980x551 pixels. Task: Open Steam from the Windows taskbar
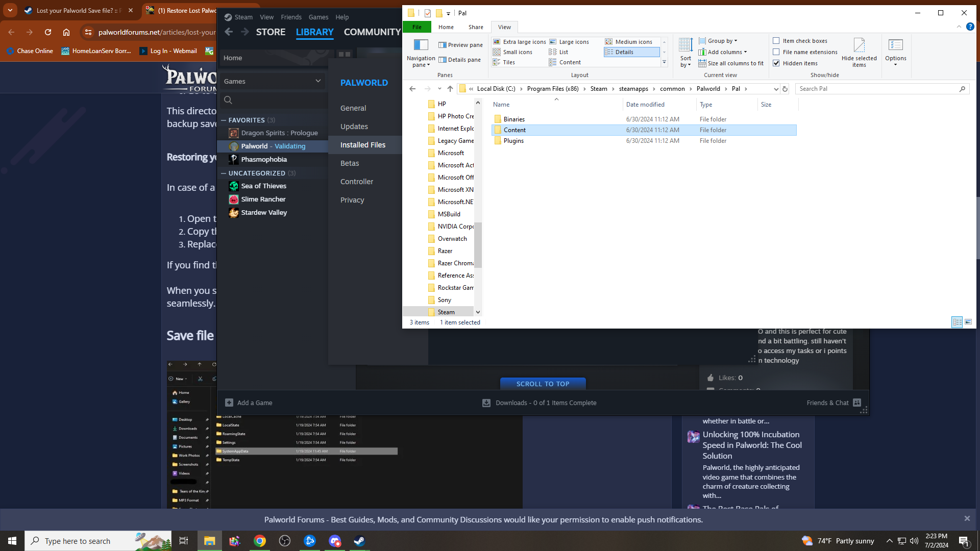point(359,541)
